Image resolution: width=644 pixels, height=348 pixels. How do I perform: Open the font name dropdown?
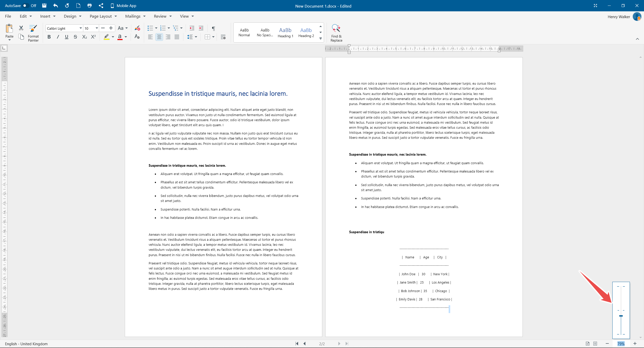click(80, 28)
